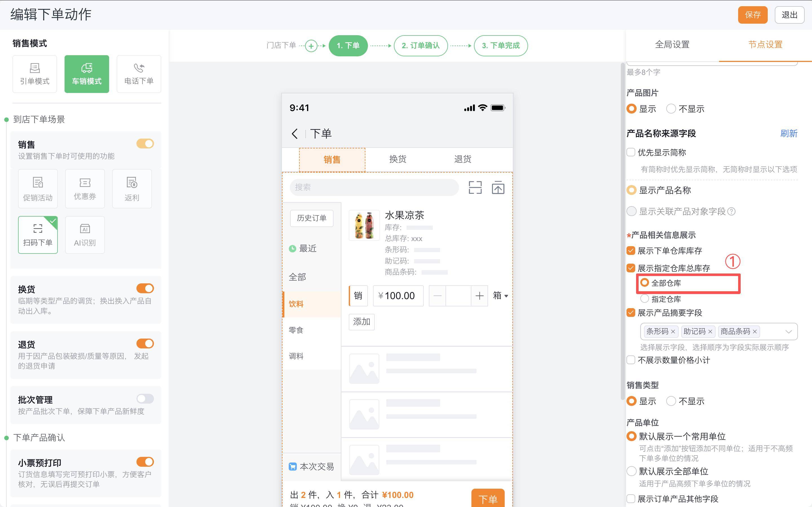Open the 2. 订单确认 step node
The height and width of the screenshot is (507, 812).
[x=420, y=46]
